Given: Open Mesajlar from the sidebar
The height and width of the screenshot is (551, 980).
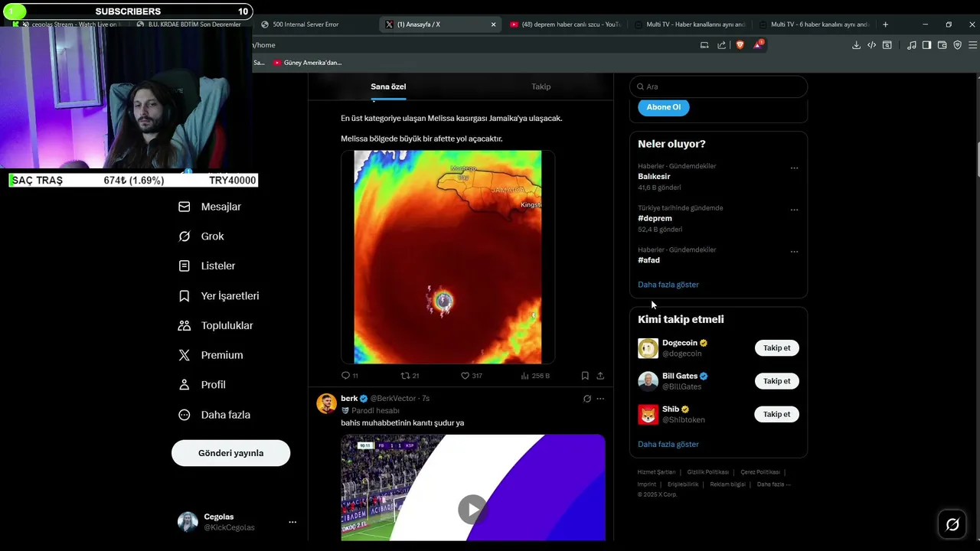Looking at the screenshot, I should pos(209,207).
